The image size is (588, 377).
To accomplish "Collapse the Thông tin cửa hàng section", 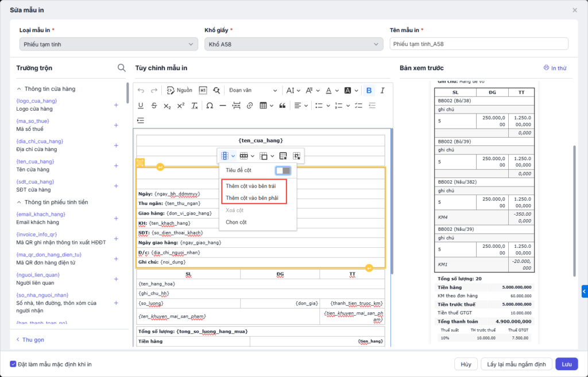I will tap(19, 89).
